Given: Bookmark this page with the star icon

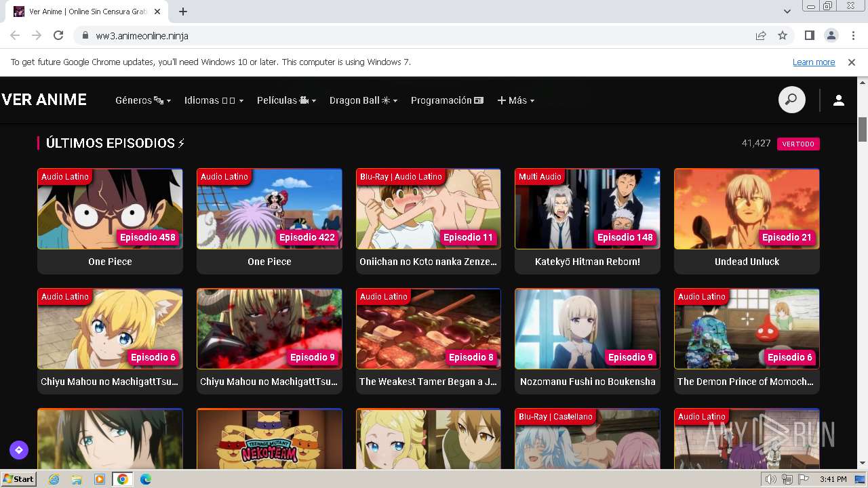Looking at the screenshot, I should 783,35.
